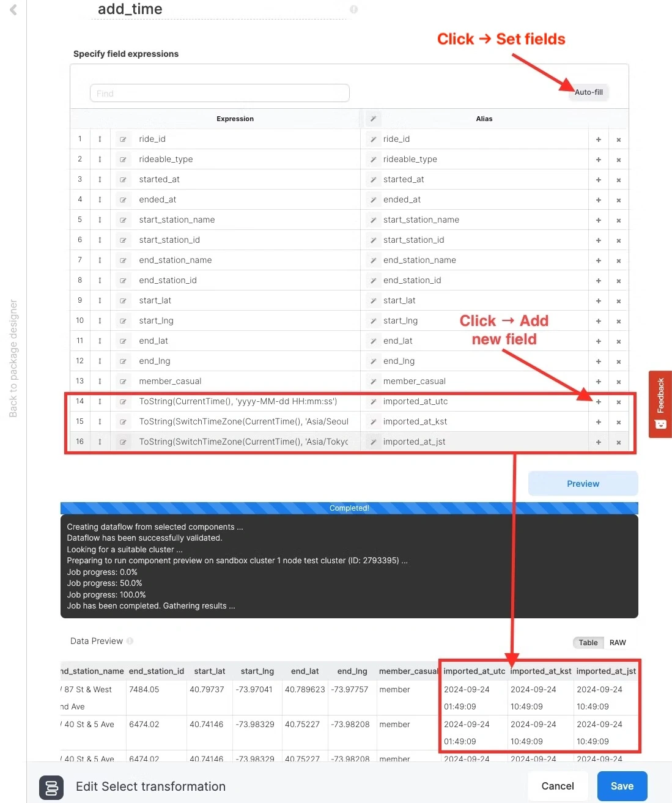Screen dimensions: 672x803
Task: Click reorder handle on start_lat row
Action: (100, 301)
